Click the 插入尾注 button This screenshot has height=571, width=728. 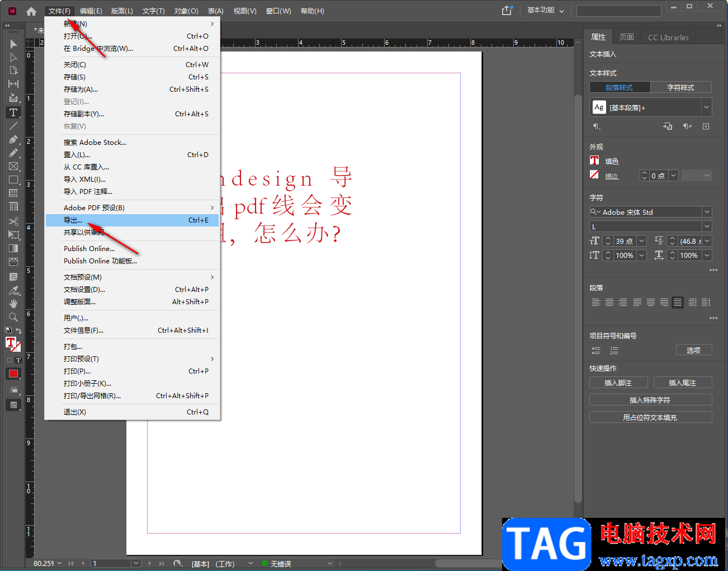click(x=683, y=383)
